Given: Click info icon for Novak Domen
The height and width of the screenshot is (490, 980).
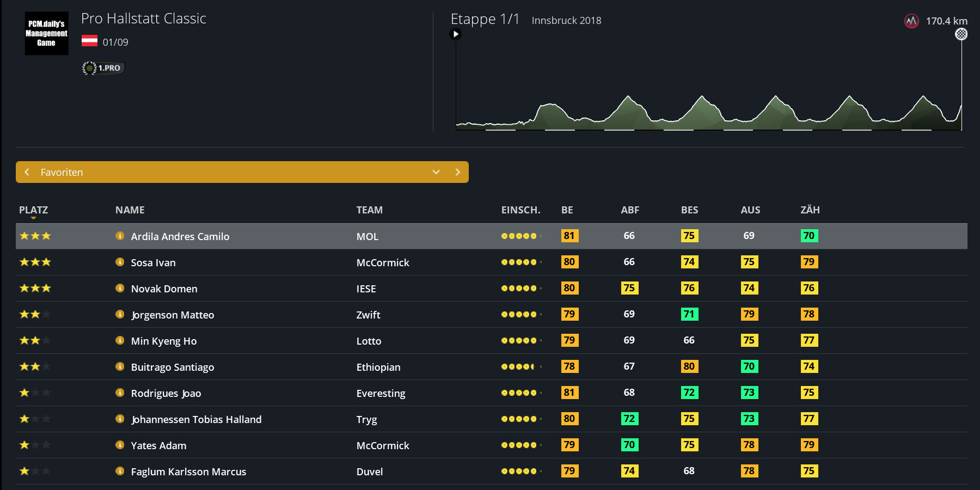Looking at the screenshot, I should (x=120, y=288).
